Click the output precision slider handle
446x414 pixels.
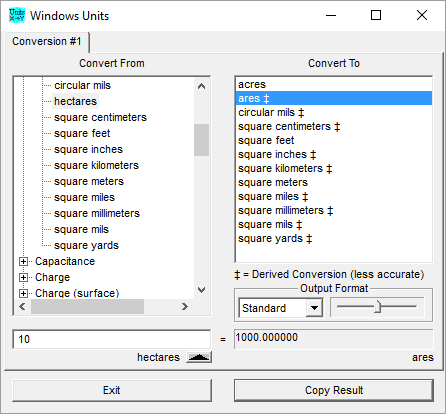(377, 307)
